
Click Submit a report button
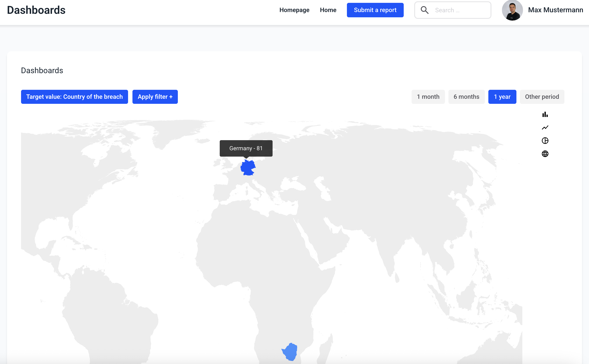point(375,10)
